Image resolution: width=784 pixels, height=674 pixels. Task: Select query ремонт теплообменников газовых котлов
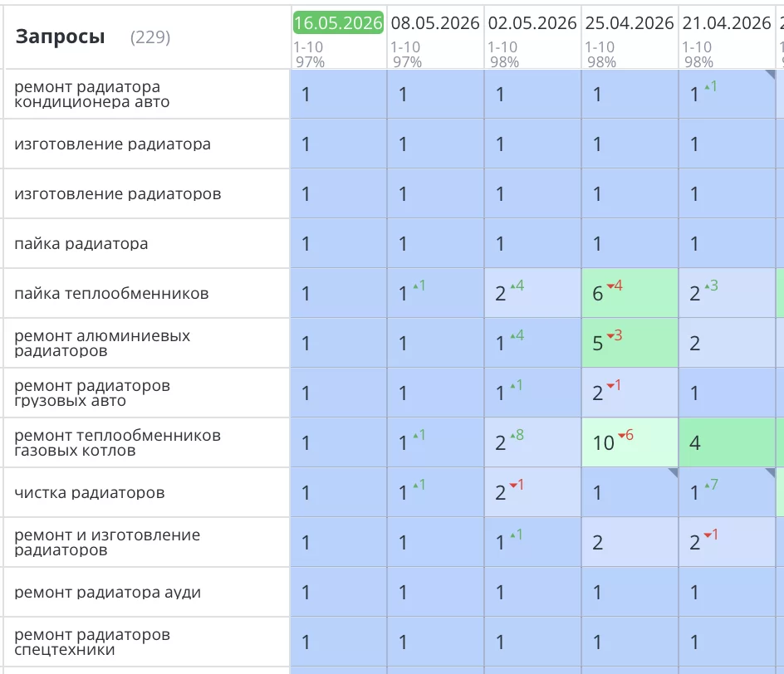coord(117,442)
